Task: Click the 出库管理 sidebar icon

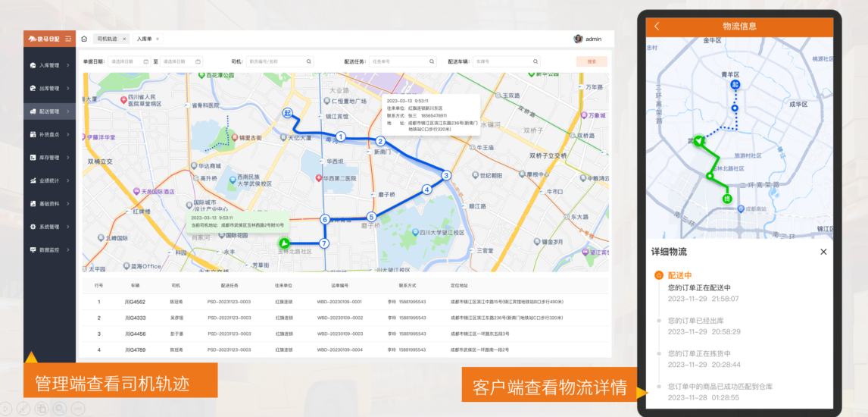Action: coord(33,88)
